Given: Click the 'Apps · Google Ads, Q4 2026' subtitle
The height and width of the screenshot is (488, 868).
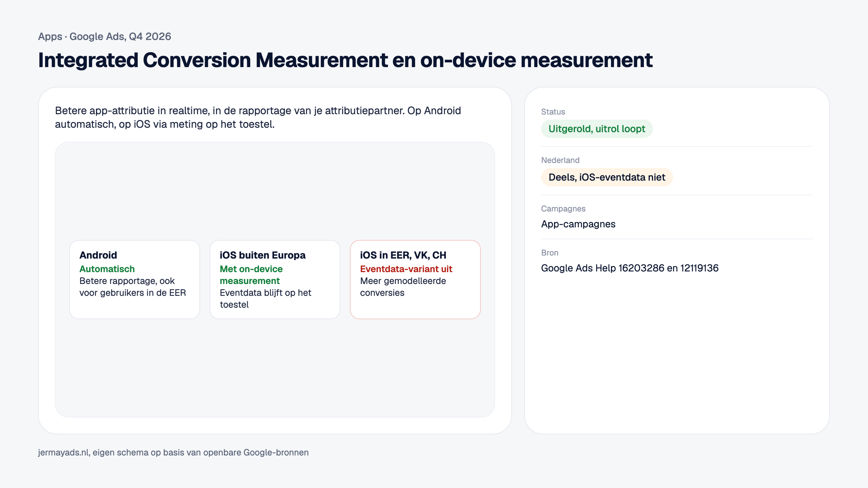Looking at the screenshot, I should 104,36.
